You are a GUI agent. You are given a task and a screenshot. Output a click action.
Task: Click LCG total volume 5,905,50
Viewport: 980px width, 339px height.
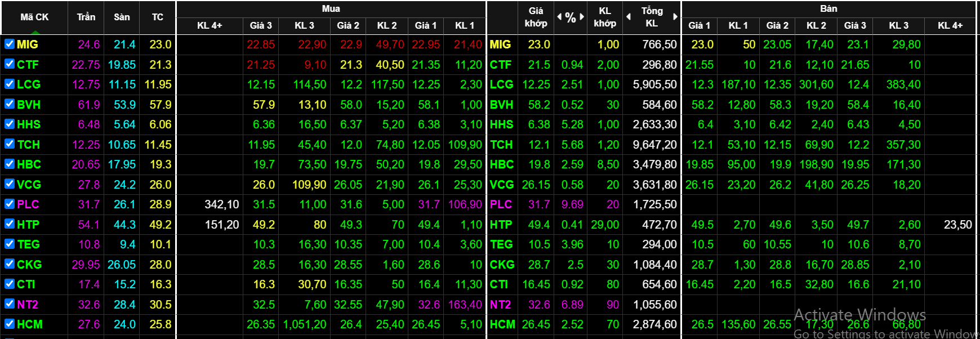tap(655, 84)
